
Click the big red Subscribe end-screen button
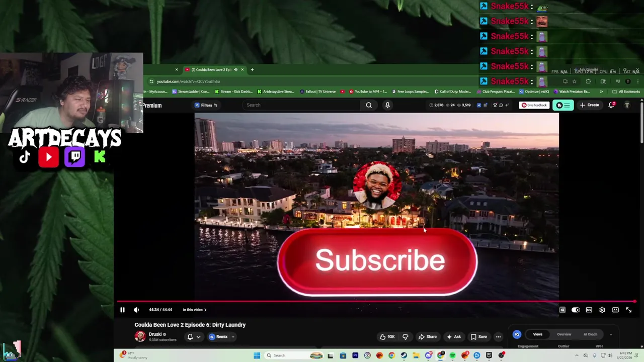point(377,261)
